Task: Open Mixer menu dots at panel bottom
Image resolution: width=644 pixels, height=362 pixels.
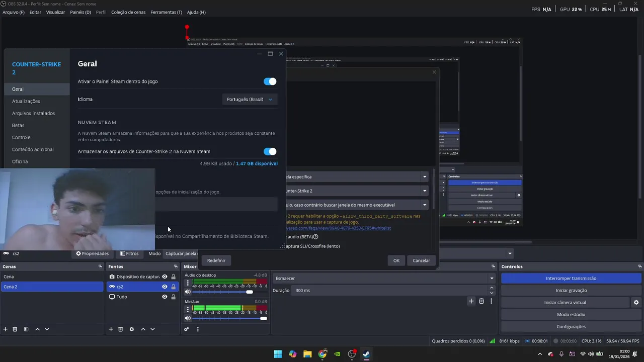Action: [x=198, y=329]
